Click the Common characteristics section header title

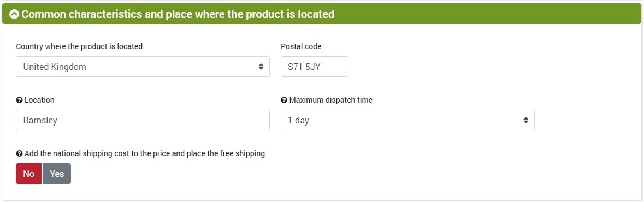click(178, 14)
